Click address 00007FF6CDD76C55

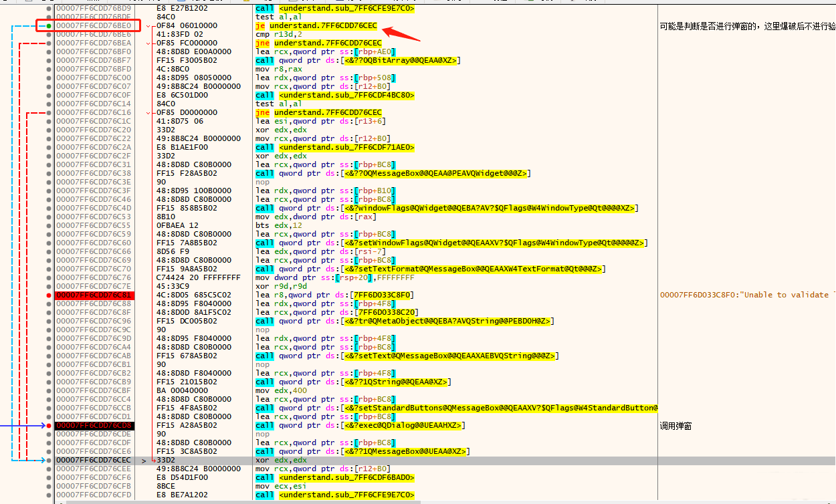point(94,225)
